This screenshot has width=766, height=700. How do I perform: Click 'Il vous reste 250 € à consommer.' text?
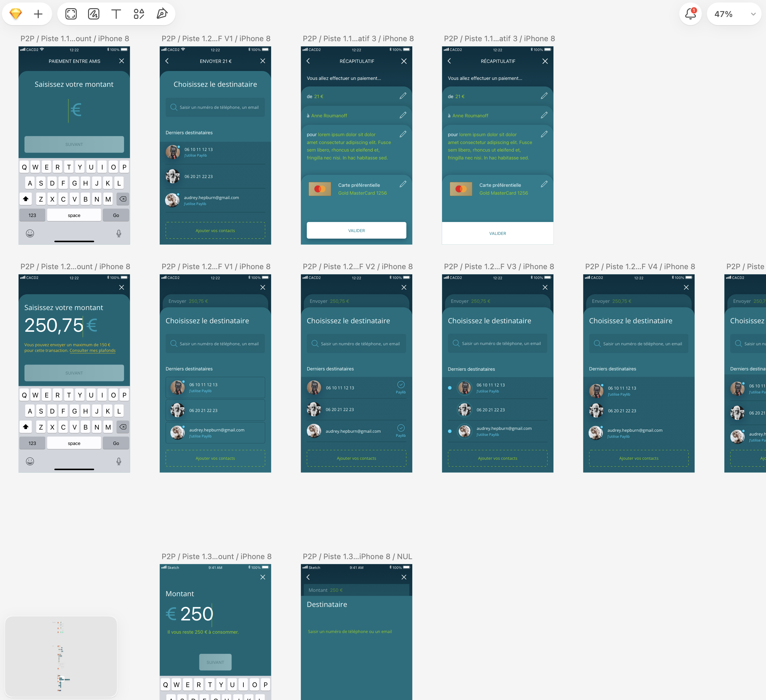(x=203, y=632)
